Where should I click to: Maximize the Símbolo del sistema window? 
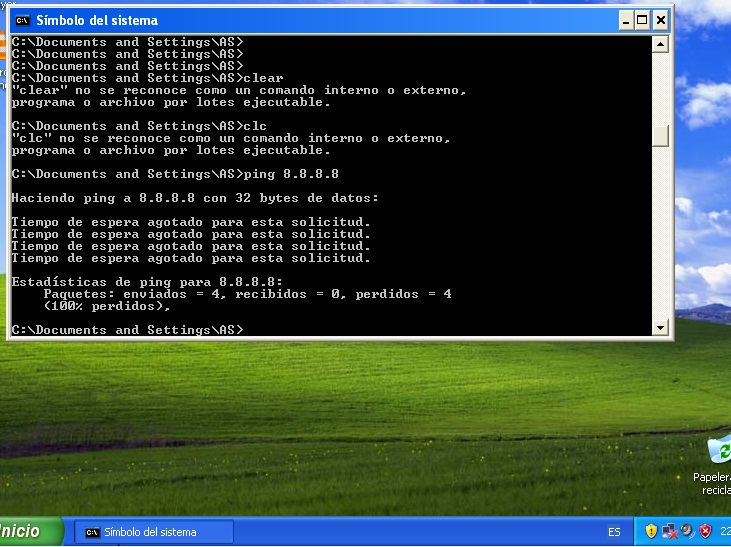642,21
